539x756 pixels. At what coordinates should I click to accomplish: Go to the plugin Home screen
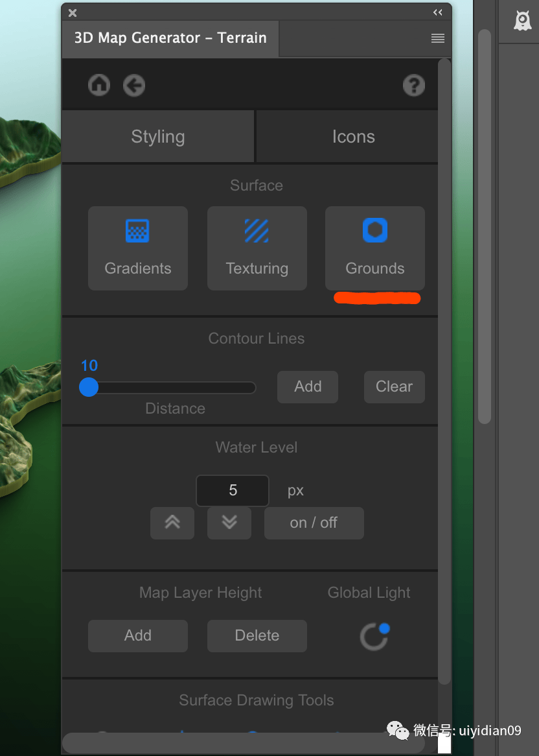click(x=98, y=86)
